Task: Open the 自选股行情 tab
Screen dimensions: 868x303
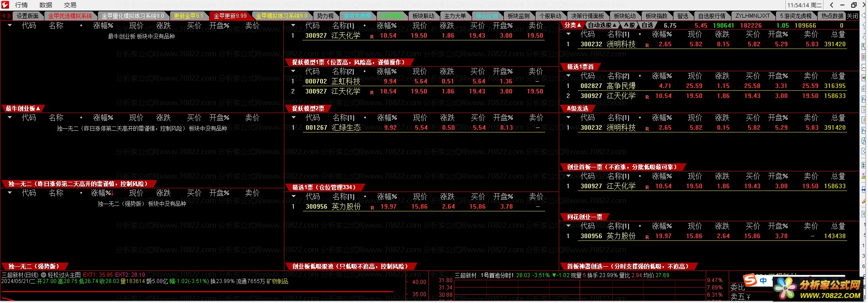Action: [x=712, y=16]
